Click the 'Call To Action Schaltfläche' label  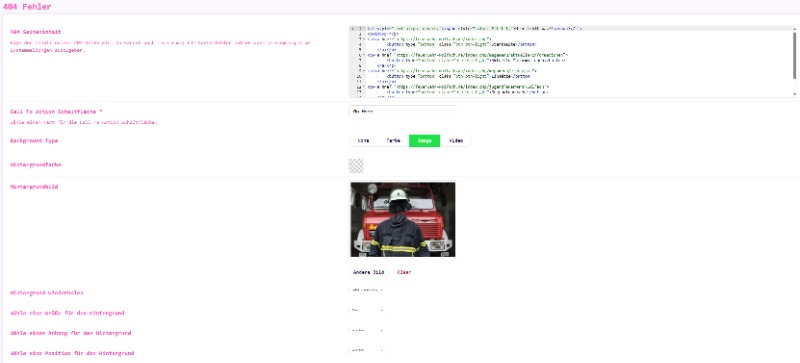(x=56, y=111)
